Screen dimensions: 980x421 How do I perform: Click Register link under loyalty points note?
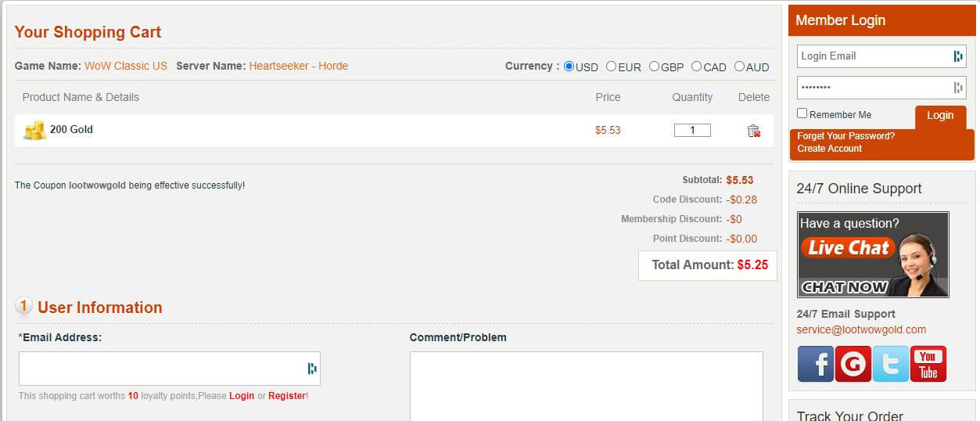coord(287,396)
